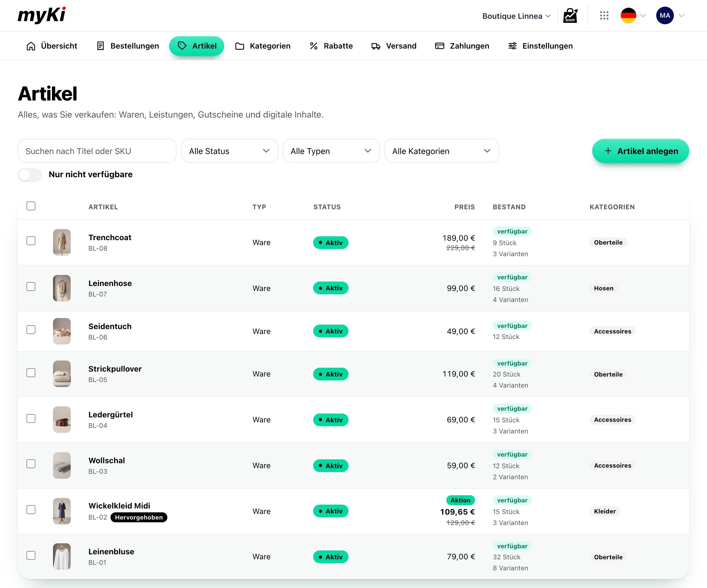Click the Artikel anlegen button
The height and width of the screenshot is (588, 707).
click(x=641, y=151)
